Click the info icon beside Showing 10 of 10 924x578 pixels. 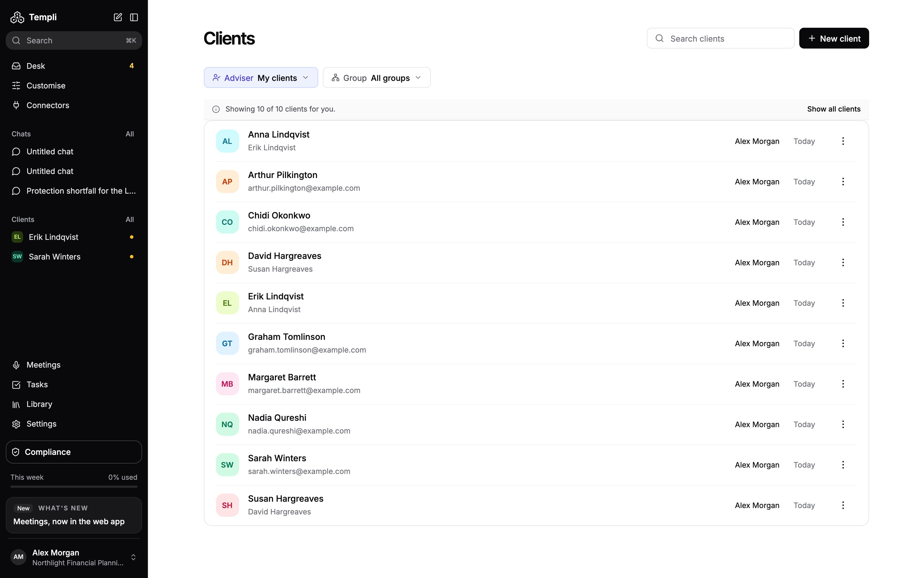click(216, 109)
